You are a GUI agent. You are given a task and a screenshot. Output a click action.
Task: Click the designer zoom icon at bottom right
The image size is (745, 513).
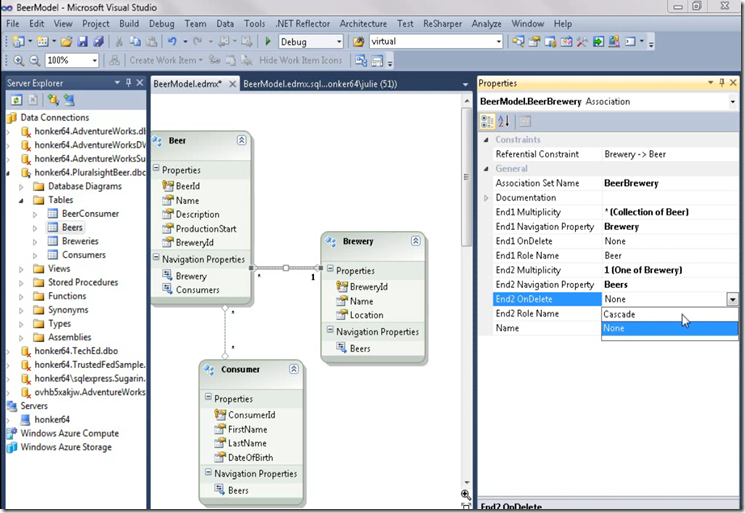coord(466,494)
